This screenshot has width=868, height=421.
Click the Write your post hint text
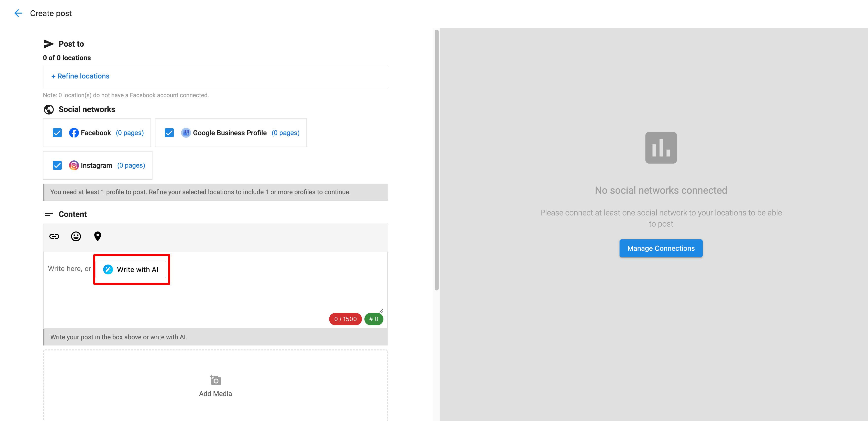click(x=119, y=337)
